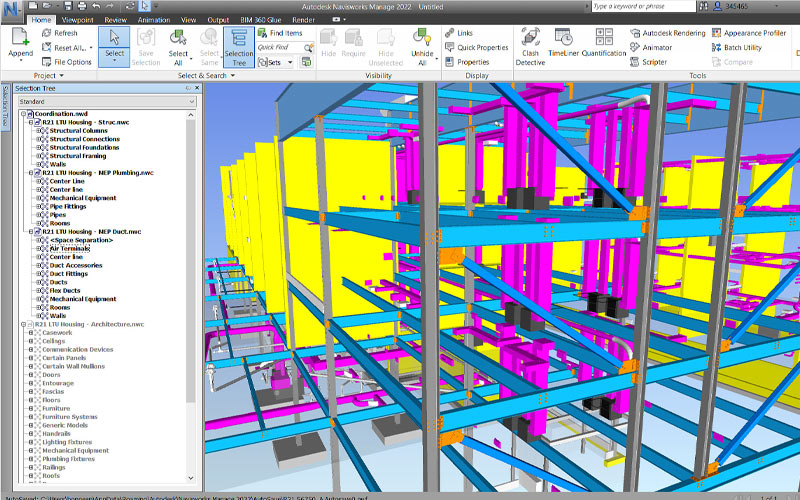Open Find Items

click(280, 33)
